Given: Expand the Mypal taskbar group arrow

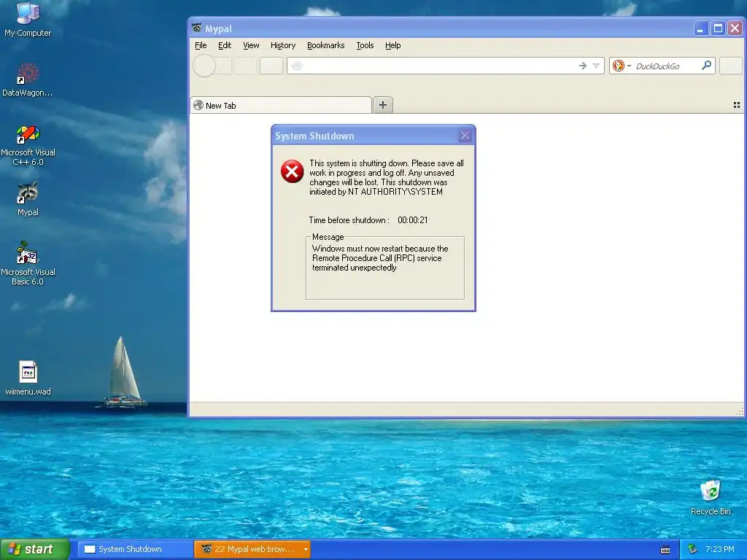Looking at the screenshot, I should click(306, 549).
